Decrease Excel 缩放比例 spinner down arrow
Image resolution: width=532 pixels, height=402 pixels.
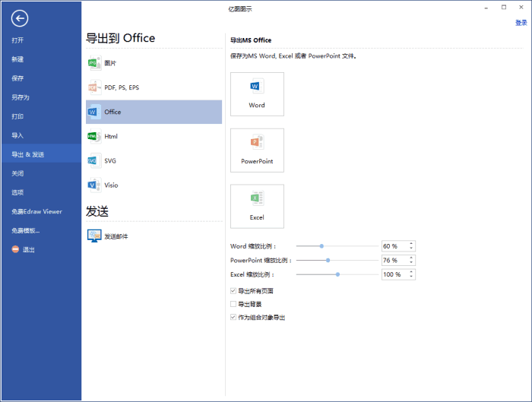point(411,277)
